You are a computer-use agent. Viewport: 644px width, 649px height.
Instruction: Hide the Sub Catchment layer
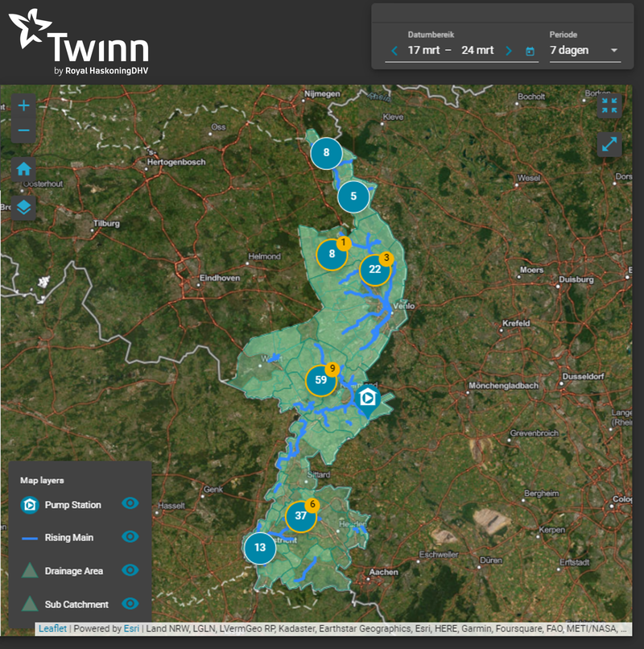click(130, 603)
